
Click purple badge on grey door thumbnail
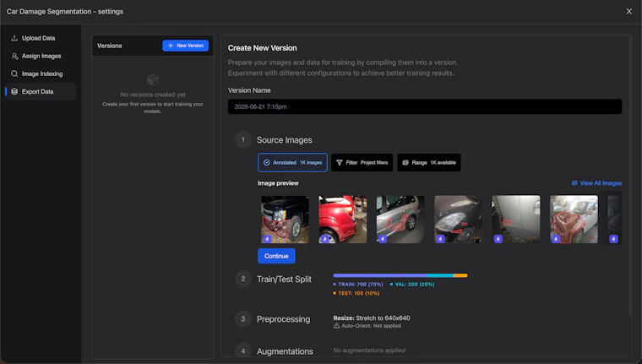(498, 239)
